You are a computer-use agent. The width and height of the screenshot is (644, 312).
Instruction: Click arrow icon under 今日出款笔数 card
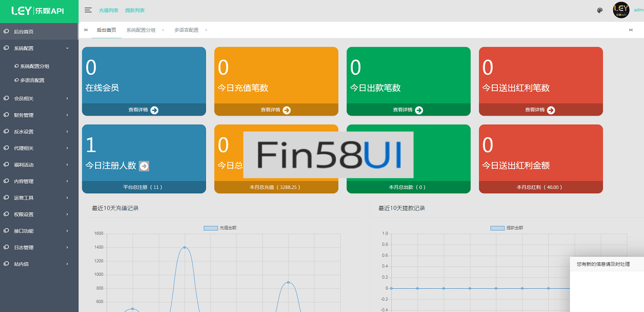coord(419,110)
